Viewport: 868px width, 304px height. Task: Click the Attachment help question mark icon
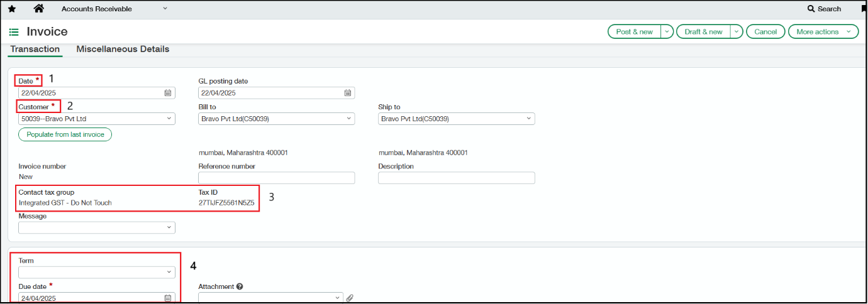[240, 286]
